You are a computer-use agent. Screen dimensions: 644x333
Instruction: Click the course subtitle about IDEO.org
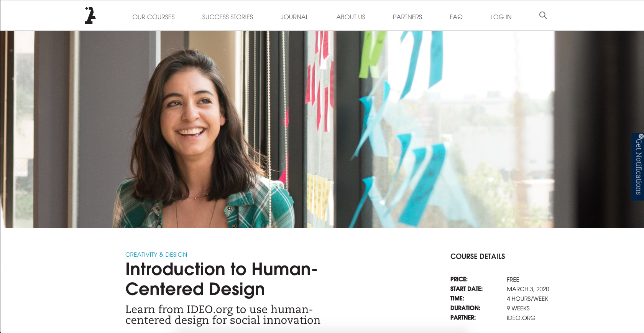223,315
